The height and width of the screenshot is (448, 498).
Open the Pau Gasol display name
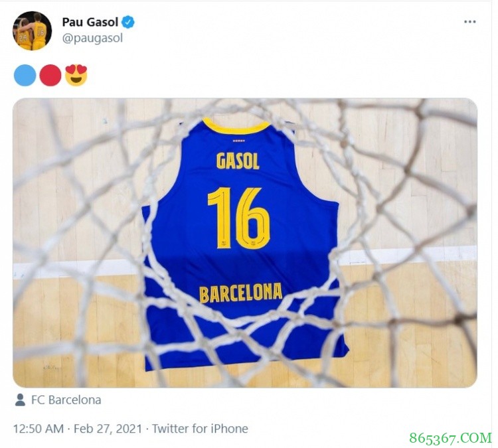(90, 22)
